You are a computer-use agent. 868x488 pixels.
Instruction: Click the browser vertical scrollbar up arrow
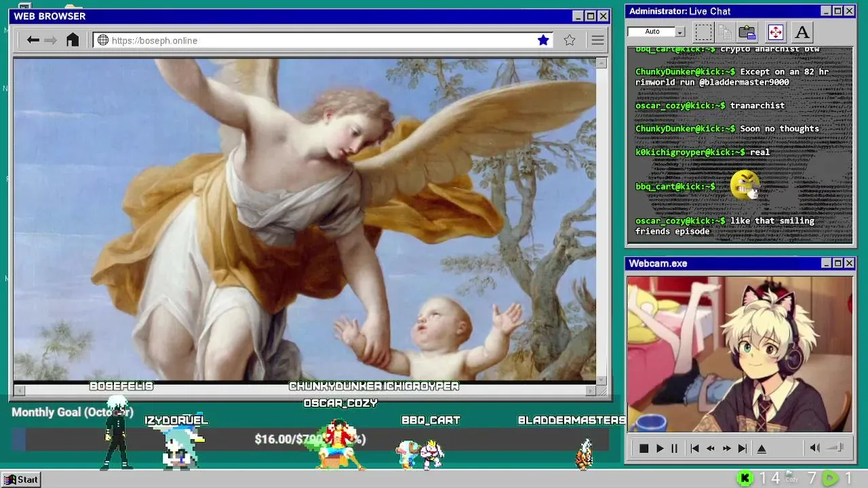[601, 63]
